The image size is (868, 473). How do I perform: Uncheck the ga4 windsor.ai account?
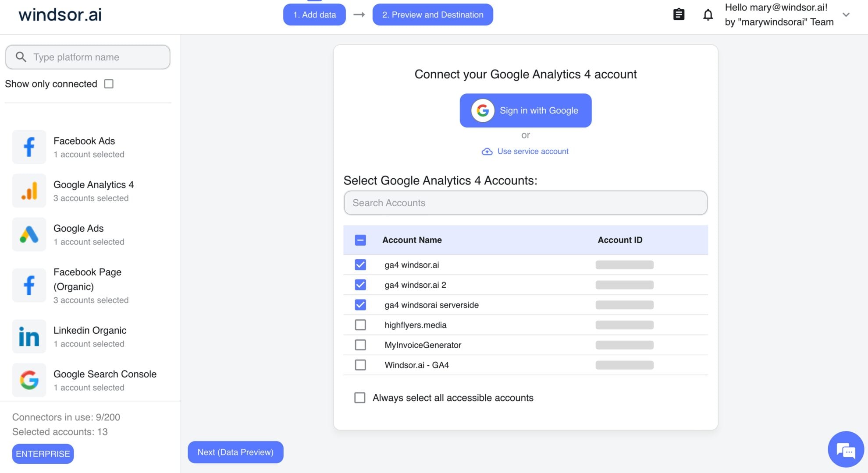360,265
